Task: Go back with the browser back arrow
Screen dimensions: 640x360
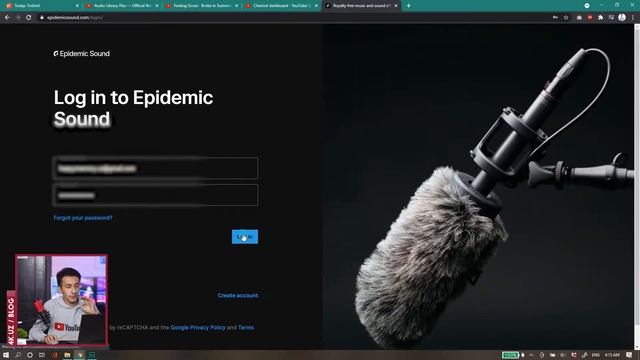Action: click(7, 18)
